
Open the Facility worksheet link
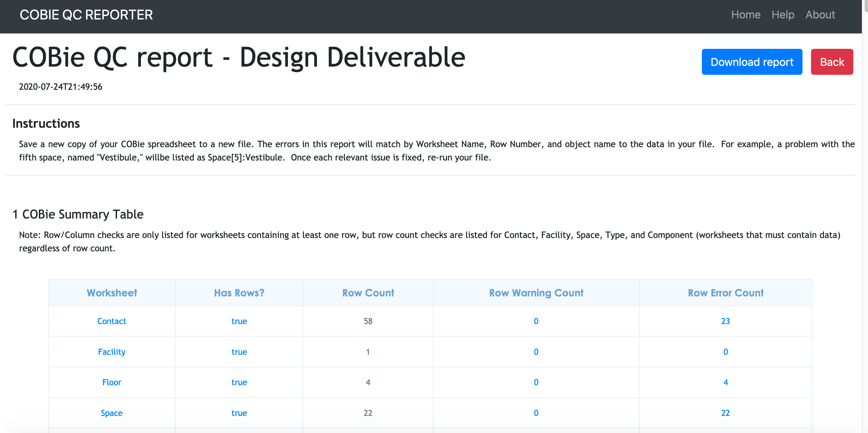[112, 352]
